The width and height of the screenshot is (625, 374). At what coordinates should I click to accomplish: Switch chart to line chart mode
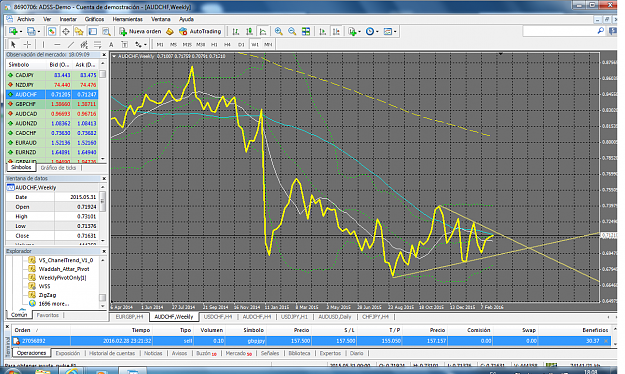coord(263,31)
